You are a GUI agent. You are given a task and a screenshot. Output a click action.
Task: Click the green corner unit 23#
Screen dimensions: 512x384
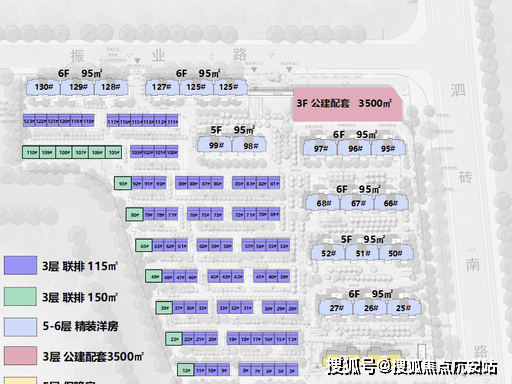click(x=174, y=339)
